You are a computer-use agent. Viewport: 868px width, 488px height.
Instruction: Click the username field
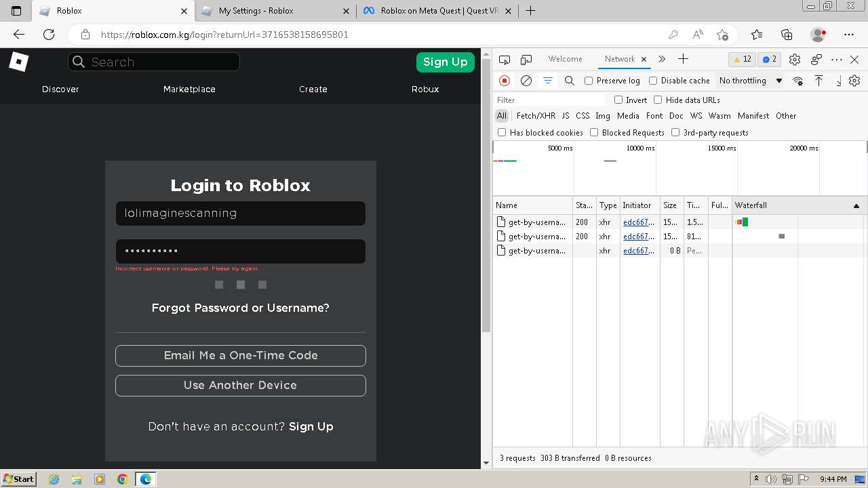tap(241, 213)
